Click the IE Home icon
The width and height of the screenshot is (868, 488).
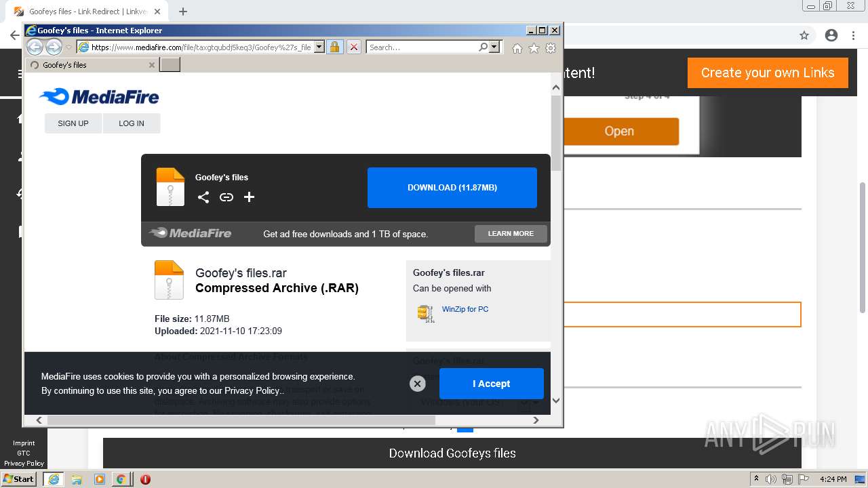click(x=517, y=48)
